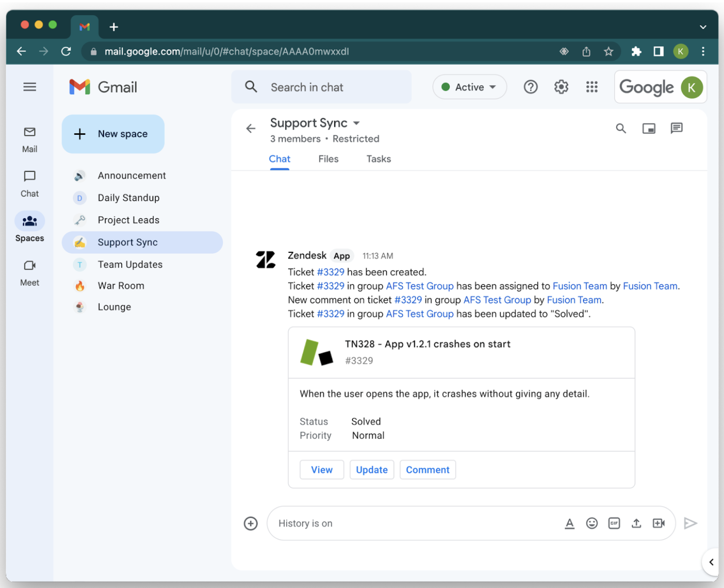Click the New space button
The width and height of the screenshot is (724, 588).
113,134
